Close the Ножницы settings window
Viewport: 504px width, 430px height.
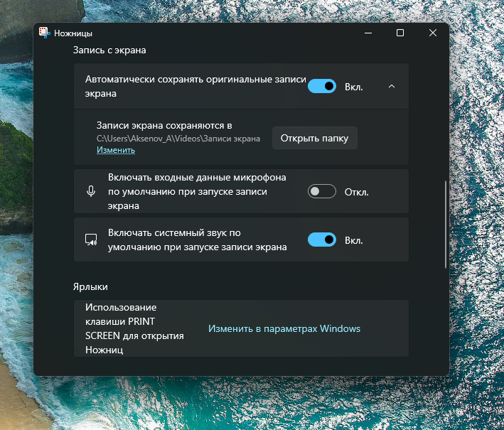coord(433,33)
